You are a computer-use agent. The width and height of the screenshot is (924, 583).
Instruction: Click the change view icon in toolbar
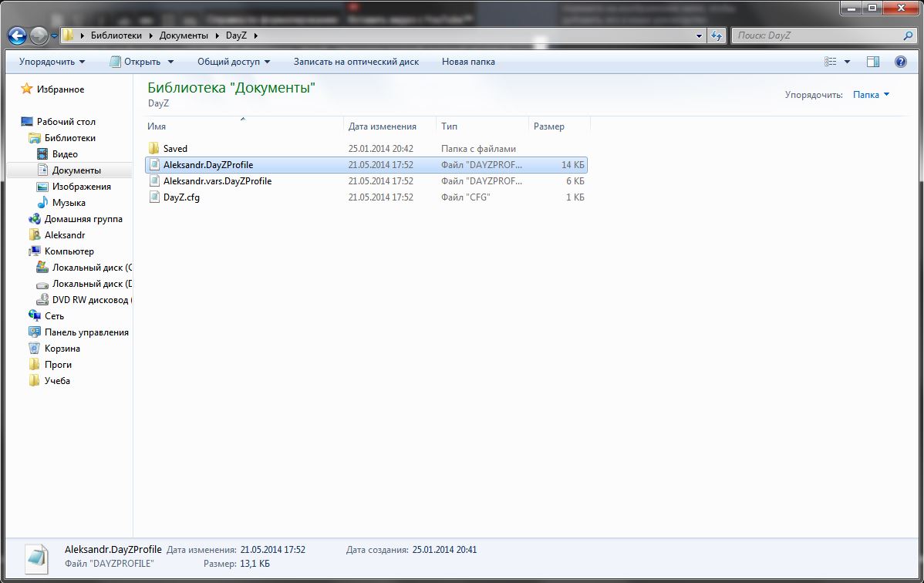click(x=830, y=61)
